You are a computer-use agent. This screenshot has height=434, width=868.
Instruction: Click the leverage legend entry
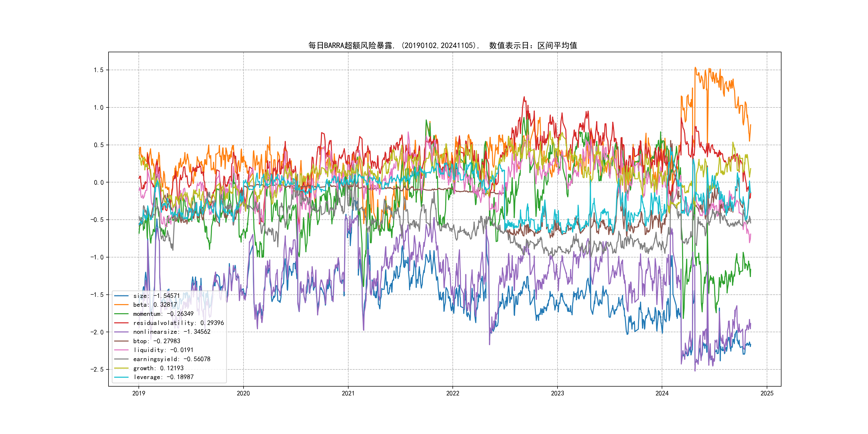click(x=163, y=377)
